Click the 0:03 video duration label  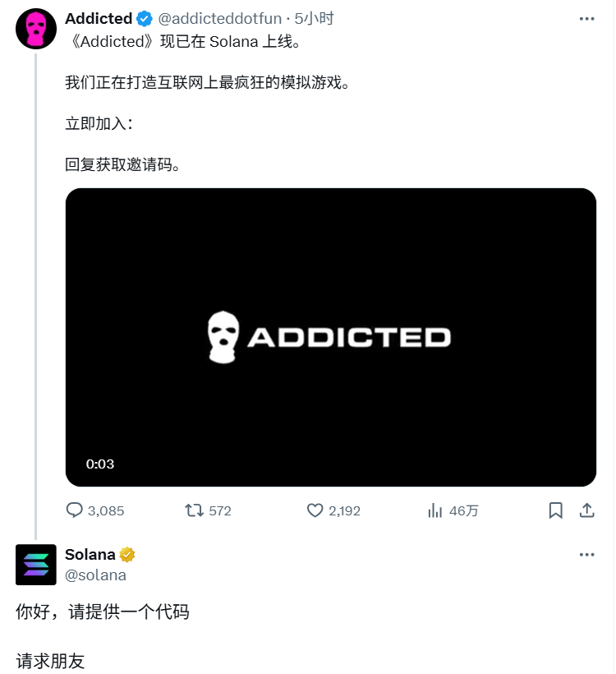[x=100, y=464]
